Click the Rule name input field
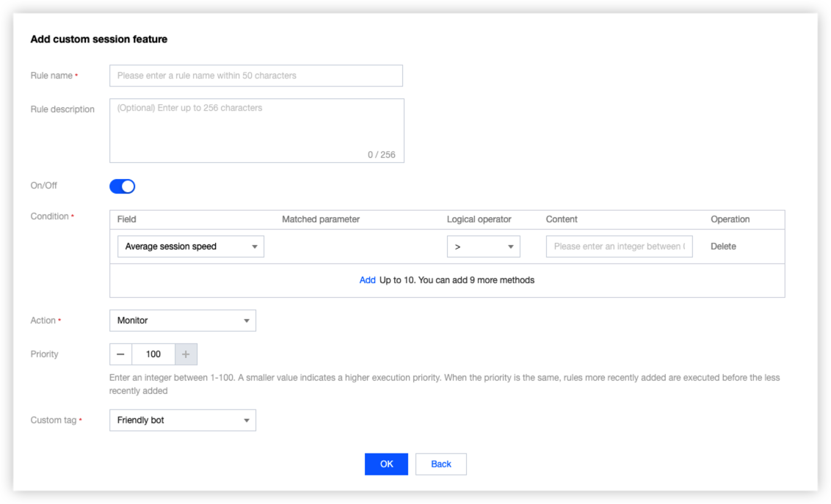The width and height of the screenshot is (831, 504). (255, 76)
